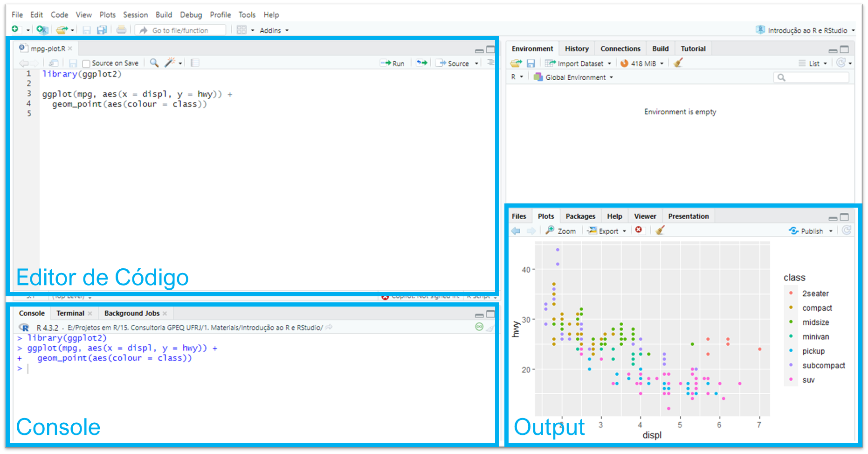868x454 pixels.
Task: Open the Import Dataset dropdown
Action: (578, 63)
